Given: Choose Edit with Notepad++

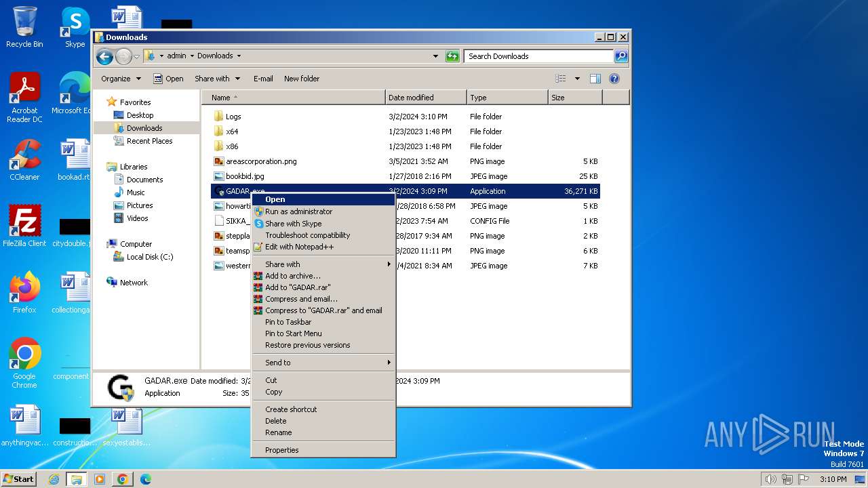Looking at the screenshot, I should 323,247.
